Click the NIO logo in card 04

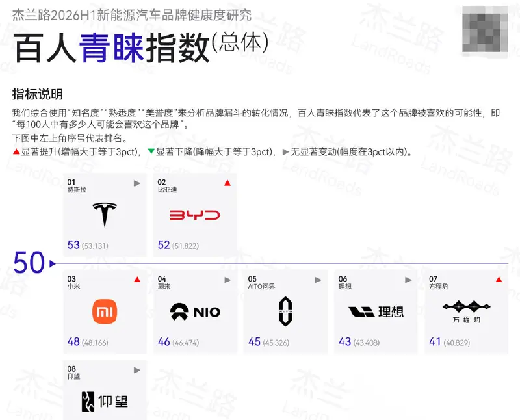195,311
